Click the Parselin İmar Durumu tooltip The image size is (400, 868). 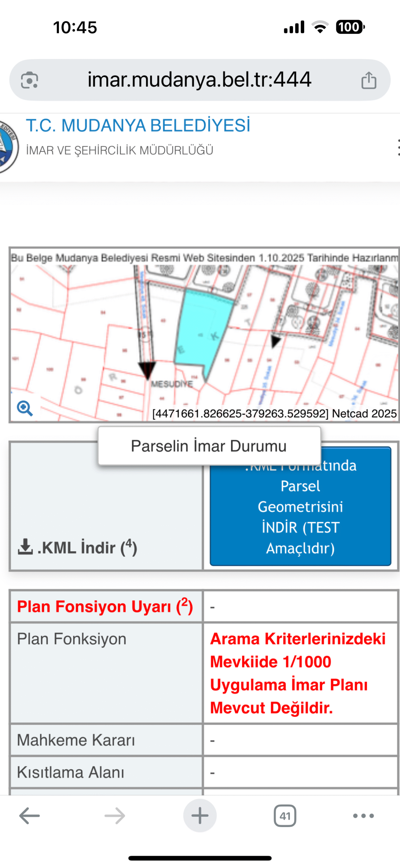click(x=209, y=446)
